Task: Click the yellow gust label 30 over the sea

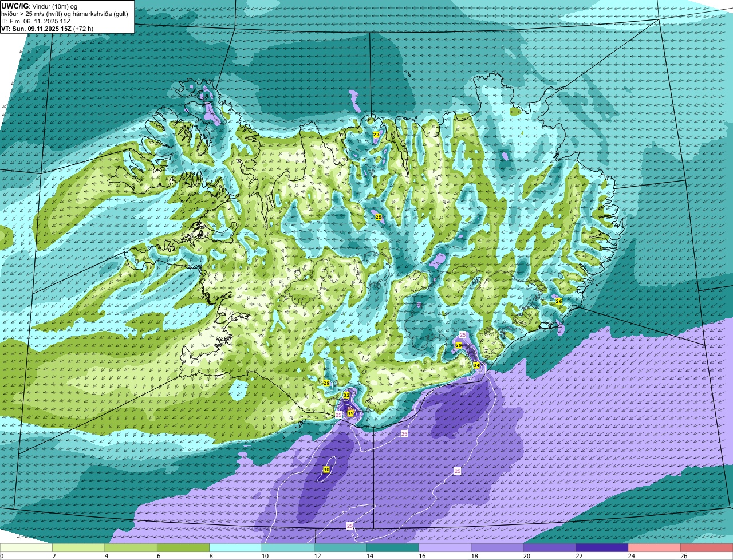Action: click(326, 470)
